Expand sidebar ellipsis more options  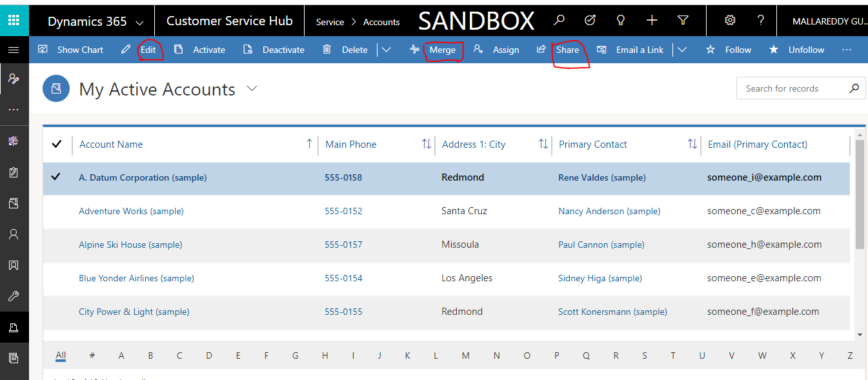pyautogui.click(x=14, y=110)
